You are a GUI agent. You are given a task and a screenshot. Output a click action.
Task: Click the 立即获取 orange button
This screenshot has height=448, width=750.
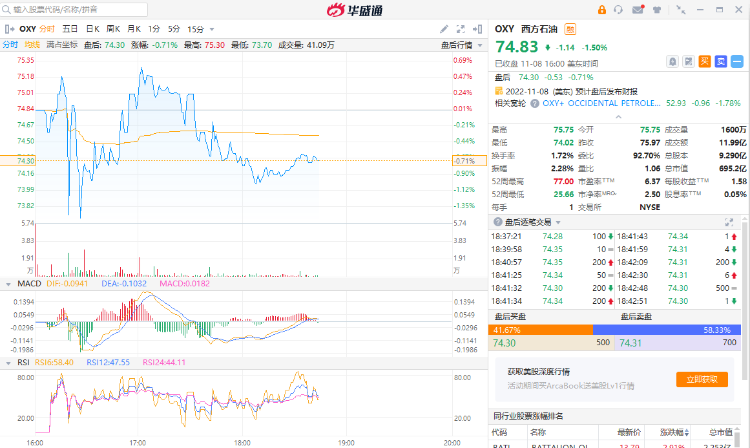click(x=697, y=379)
